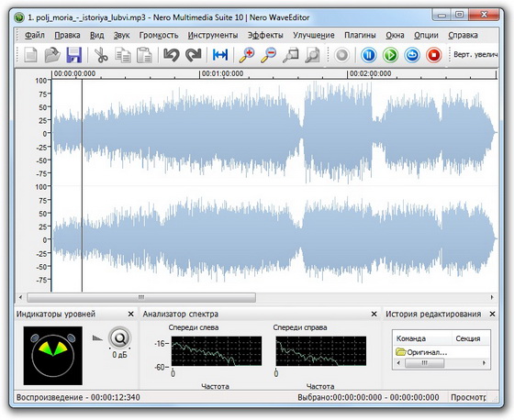This screenshot has height=420, width=514.
Task: Click the Спереди слева spectrum graph
Action: [217, 351]
